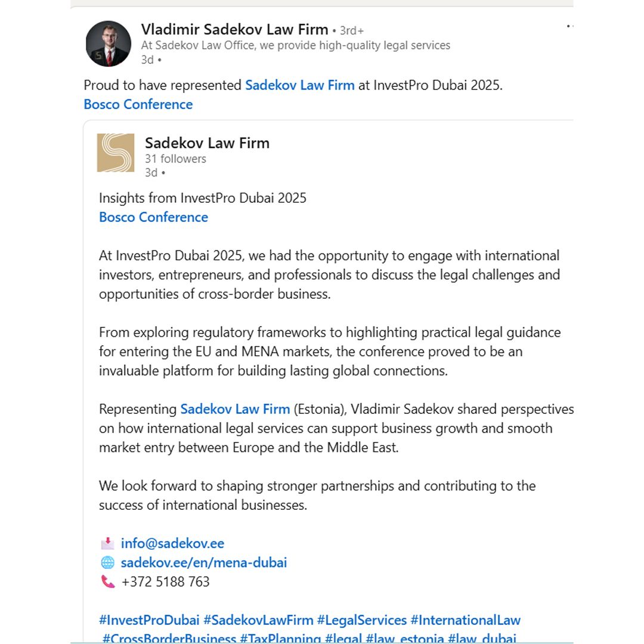Image resolution: width=644 pixels, height=644 pixels.
Task: Click the 31 followers text
Action: (x=175, y=159)
